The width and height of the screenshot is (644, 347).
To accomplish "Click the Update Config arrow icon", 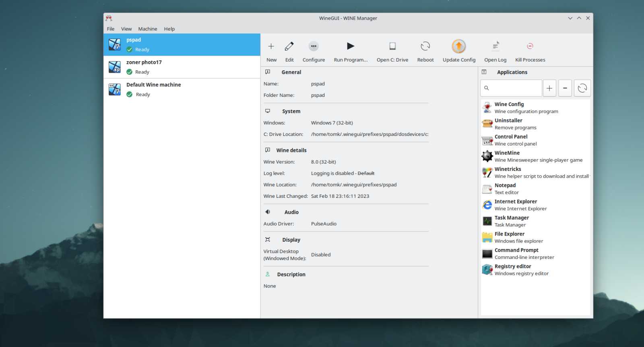I will tap(459, 46).
